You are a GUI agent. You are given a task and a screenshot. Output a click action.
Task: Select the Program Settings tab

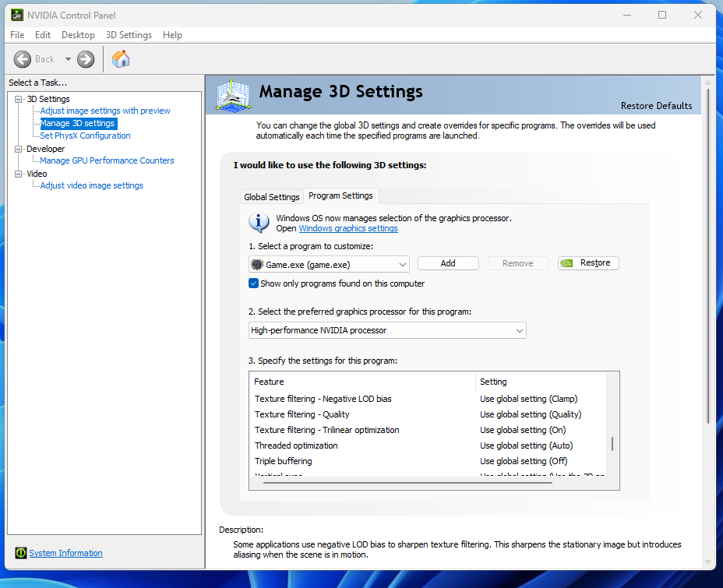[x=340, y=195]
